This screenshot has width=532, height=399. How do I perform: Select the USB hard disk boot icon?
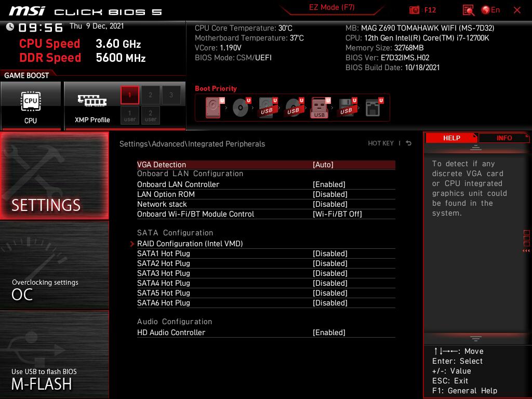click(x=268, y=108)
